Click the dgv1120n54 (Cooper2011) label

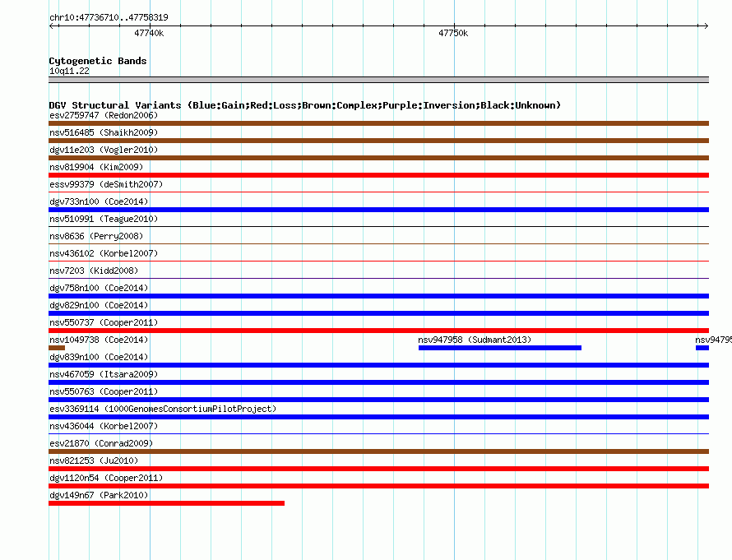point(106,478)
